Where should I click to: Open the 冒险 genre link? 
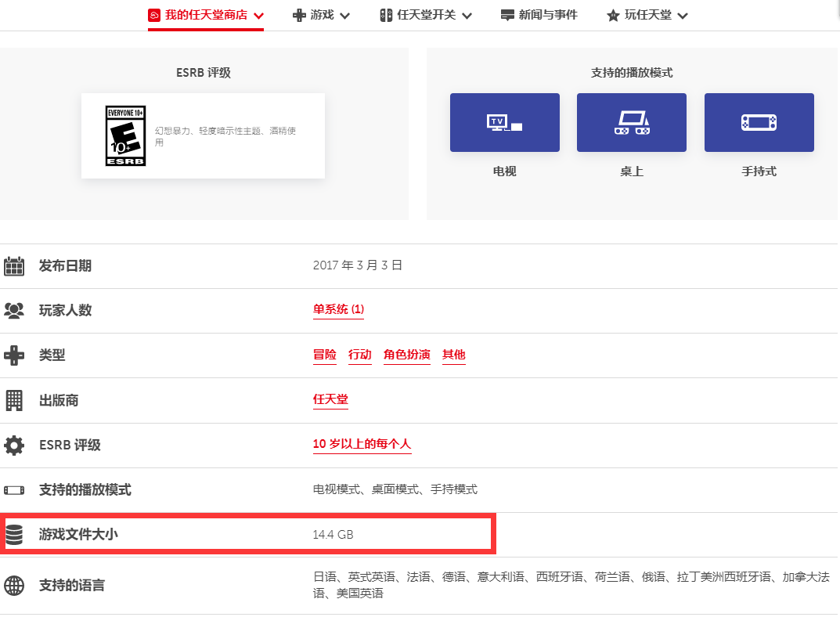(x=325, y=355)
